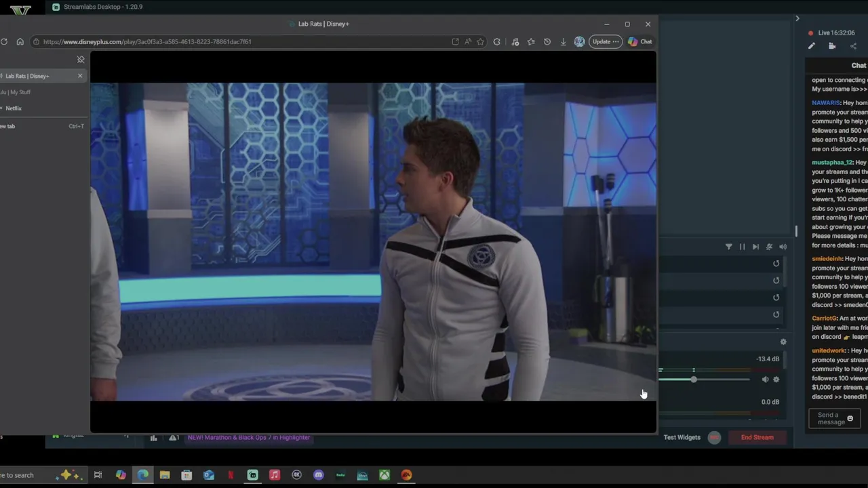Skip the current Streamlabs alert
868x488 pixels.
point(755,247)
